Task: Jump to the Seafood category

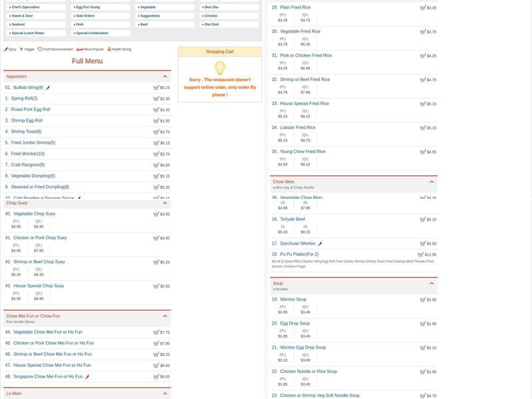Action: click(x=18, y=25)
